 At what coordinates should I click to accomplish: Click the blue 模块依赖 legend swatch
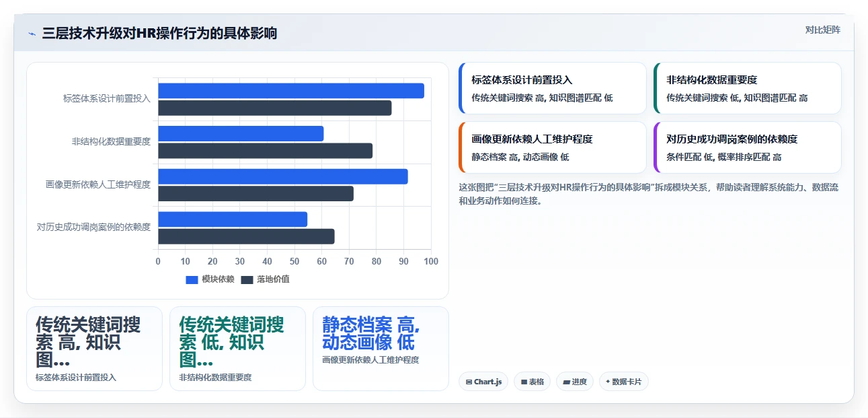click(x=192, y=280)
